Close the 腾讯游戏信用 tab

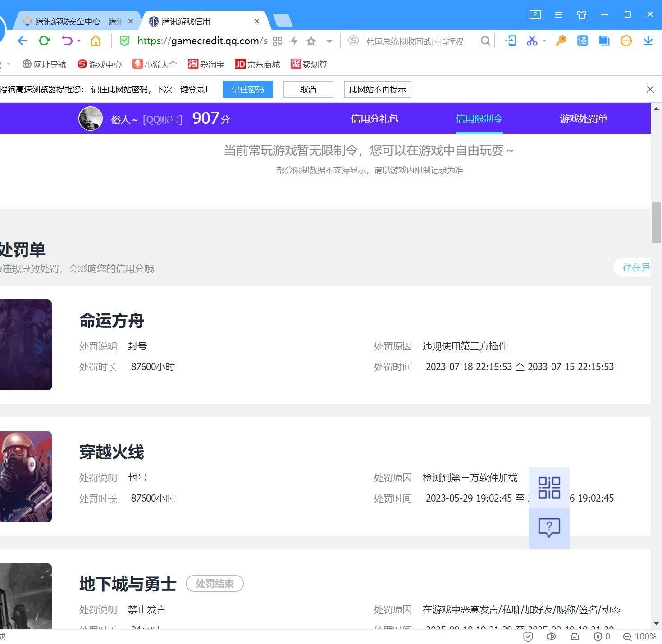click(257, 21)
